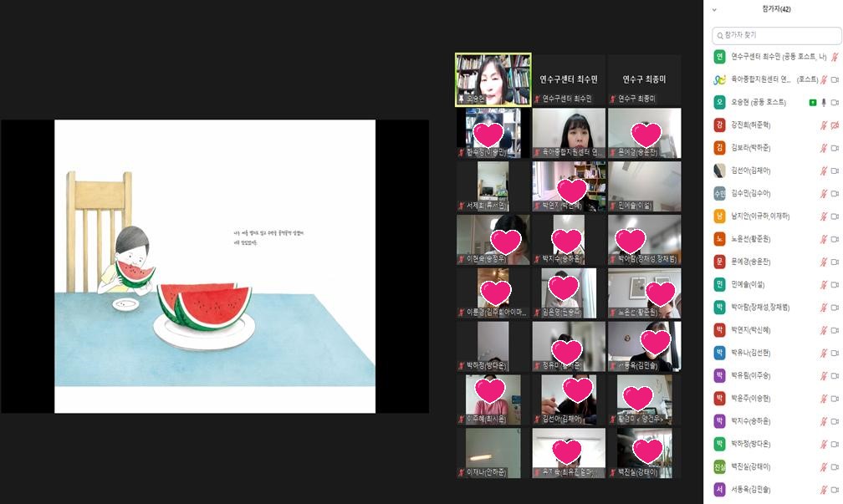Image resolution: width=843 pixels, height=504 pixels.
Task: Click muted mic icon for 김선아(김채아)
Action: coord(823,171)
